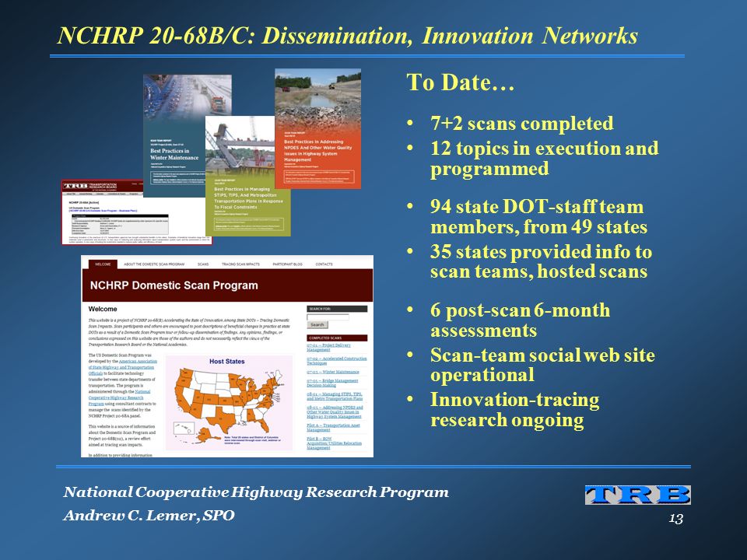The image size is (747, 560).
Task: Open About the Domestic Scan Program tab
Action: point(154,264)
